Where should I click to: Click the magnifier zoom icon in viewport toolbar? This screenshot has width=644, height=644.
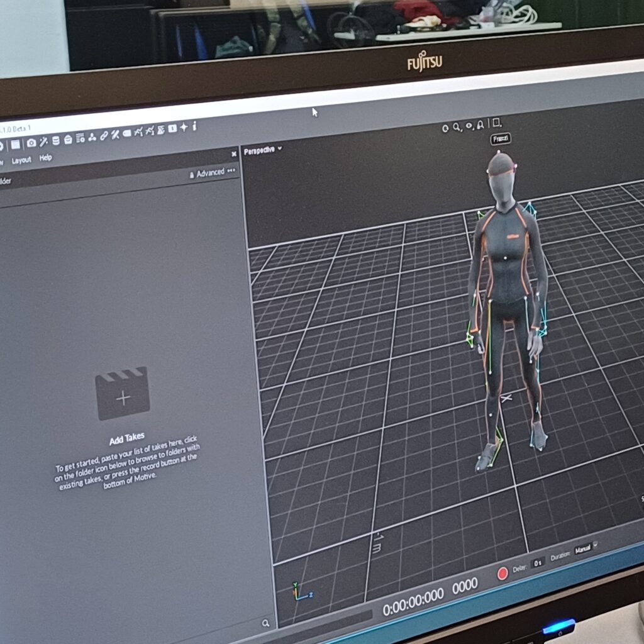point(457,127)
